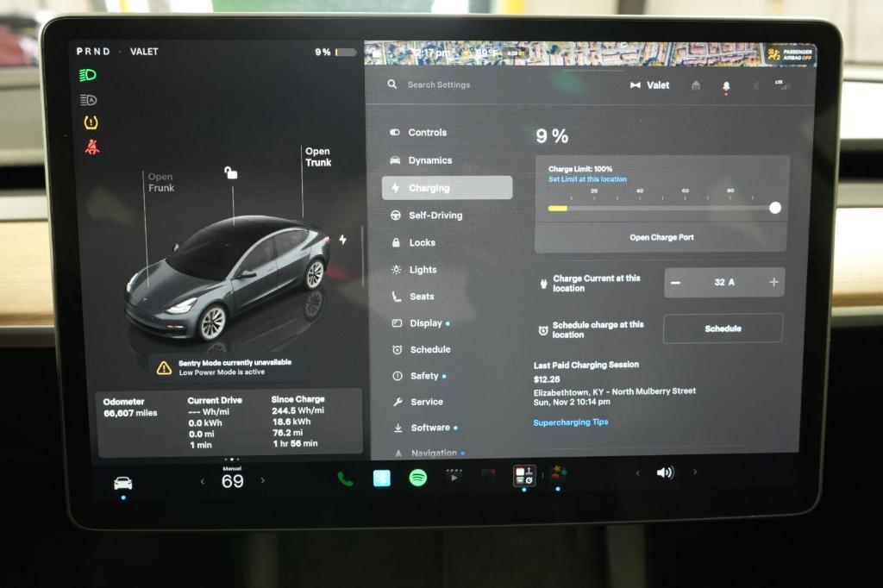Open Controls settings menu
883x588 pixels.
[419, 133]
